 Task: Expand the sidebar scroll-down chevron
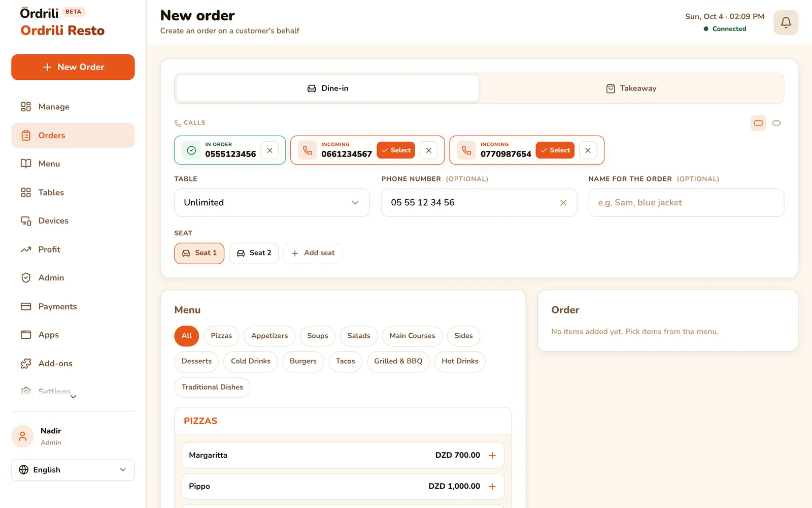click(73, 397)
